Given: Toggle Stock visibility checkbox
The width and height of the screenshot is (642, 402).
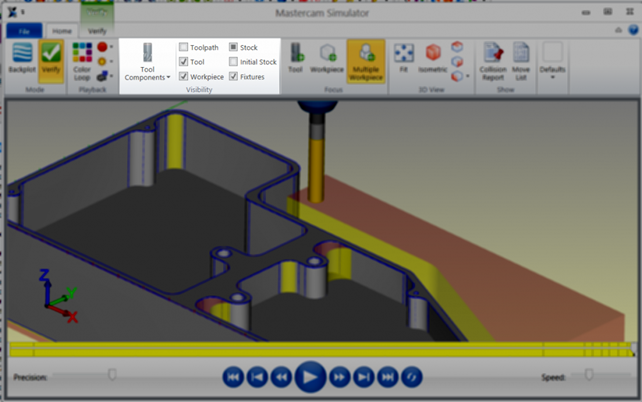Looking at the screenshot, I should tap(233, 47).
